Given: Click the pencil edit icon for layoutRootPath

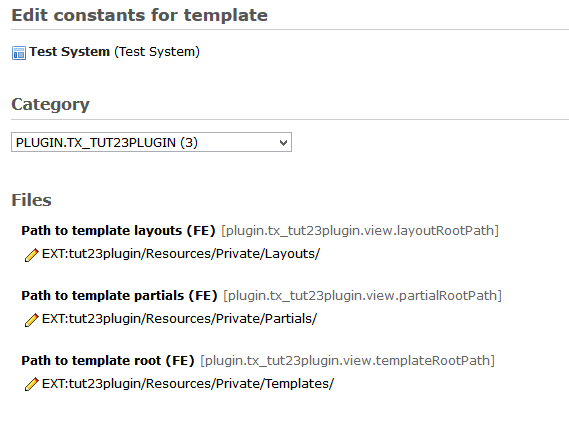Looking at the screenshot, I should tap(32, 255).
